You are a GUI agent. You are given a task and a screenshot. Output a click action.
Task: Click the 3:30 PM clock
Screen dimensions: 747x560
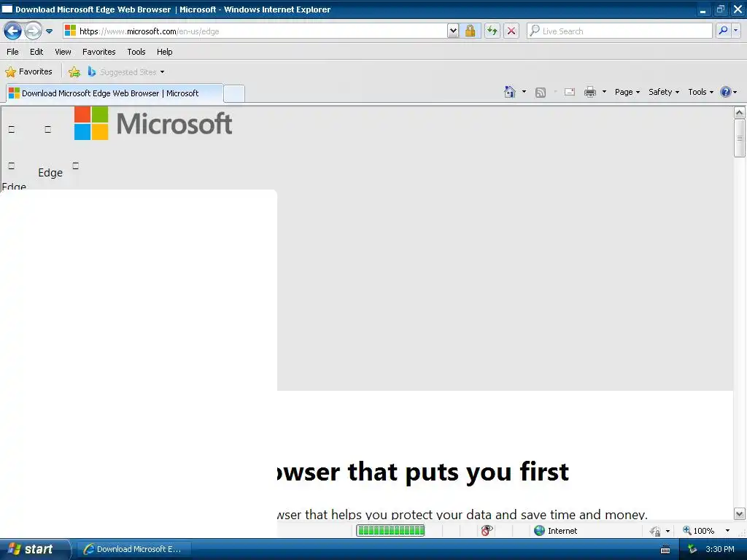click(720, 549)
